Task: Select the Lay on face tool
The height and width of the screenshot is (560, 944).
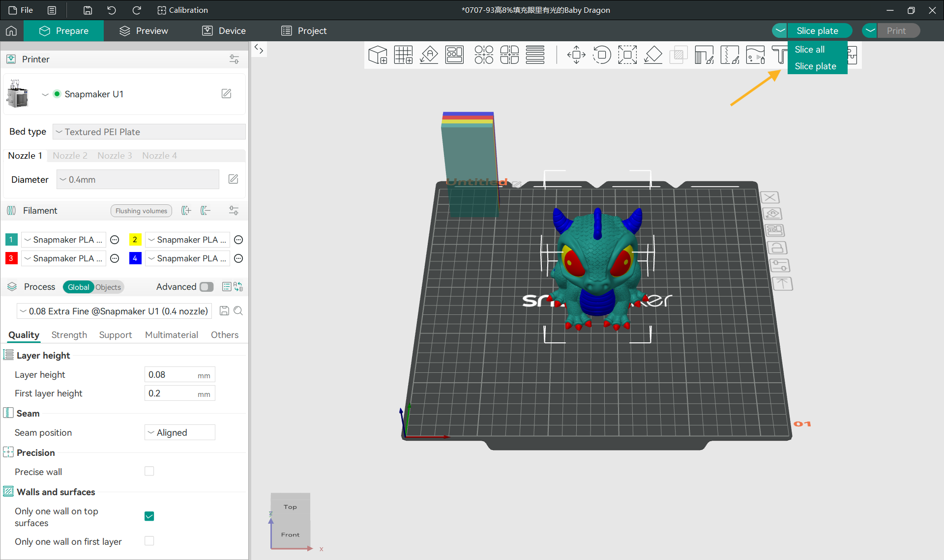Action: click(x=653, y=55)
